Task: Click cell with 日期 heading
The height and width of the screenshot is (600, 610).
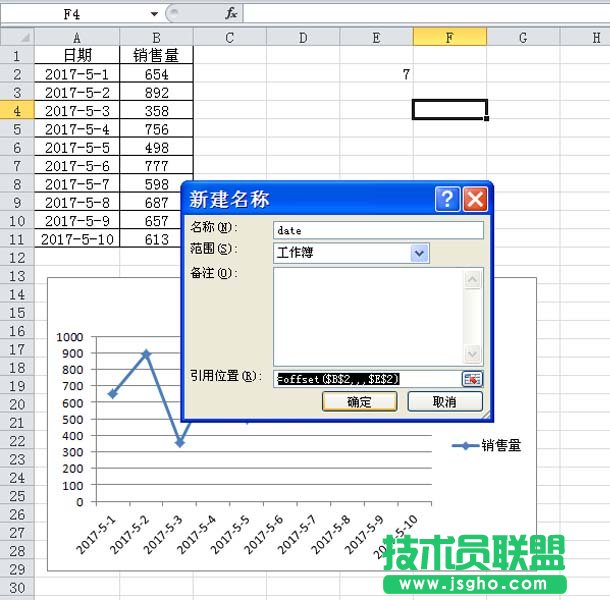Action: coord(77,56)
